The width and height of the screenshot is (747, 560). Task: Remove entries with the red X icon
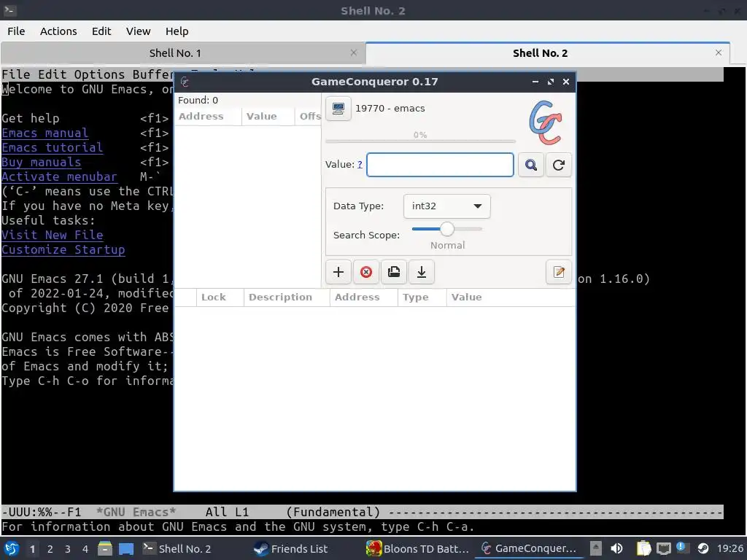pos(366,272)
